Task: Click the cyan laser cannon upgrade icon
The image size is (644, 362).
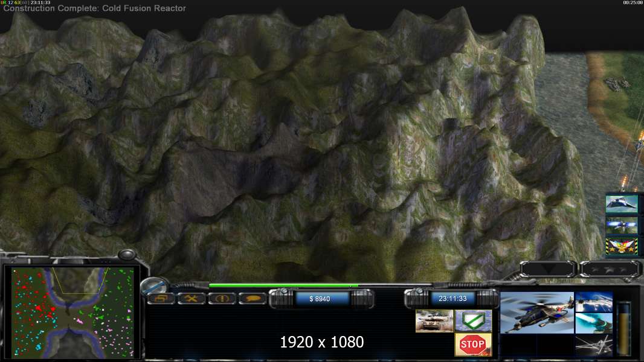Action: point(594,323)
